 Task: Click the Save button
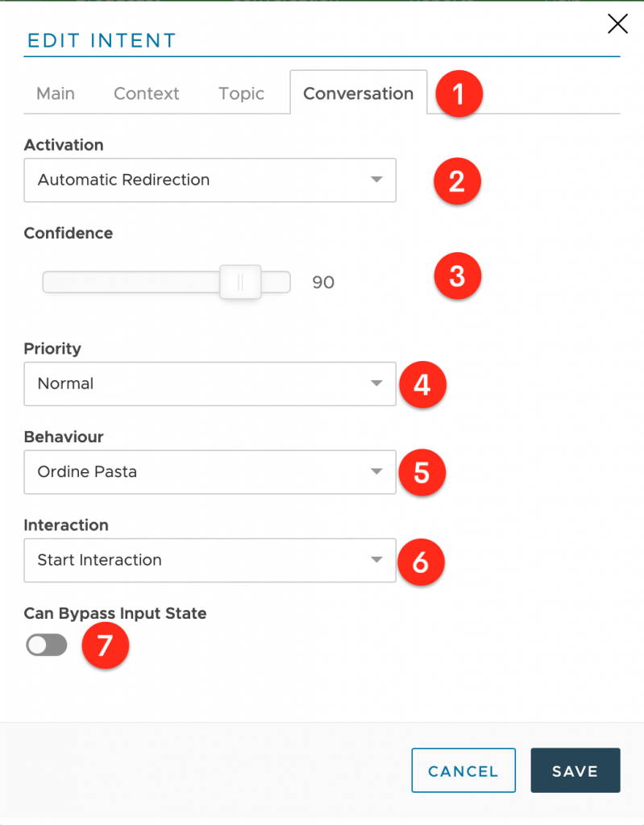575,770
